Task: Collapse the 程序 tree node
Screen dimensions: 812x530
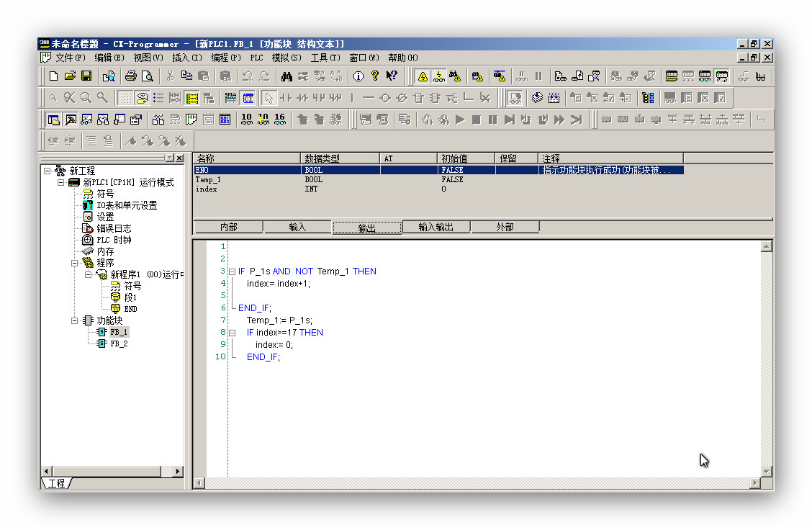Action: tap(74, 263)
